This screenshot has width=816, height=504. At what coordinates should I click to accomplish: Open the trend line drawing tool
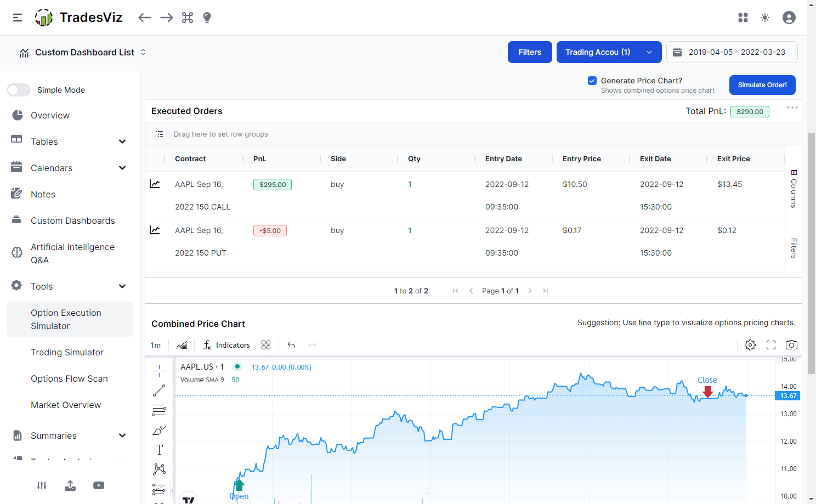(x=159, y=390)
